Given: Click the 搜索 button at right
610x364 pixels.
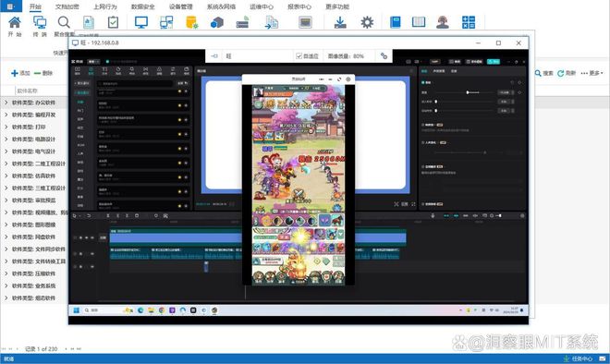Looking at the screenshot, I should click(543, 73).
